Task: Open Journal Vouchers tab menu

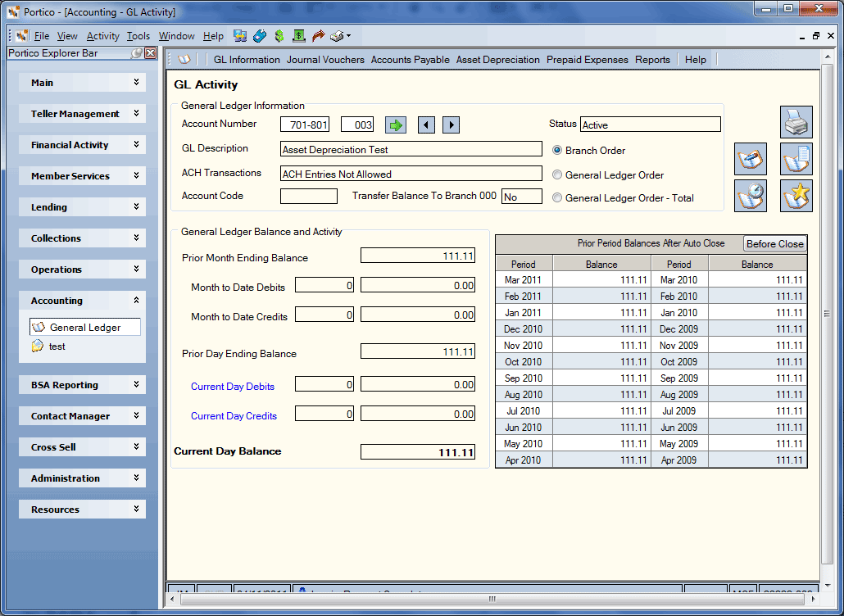Action: (x=325, y=60)
